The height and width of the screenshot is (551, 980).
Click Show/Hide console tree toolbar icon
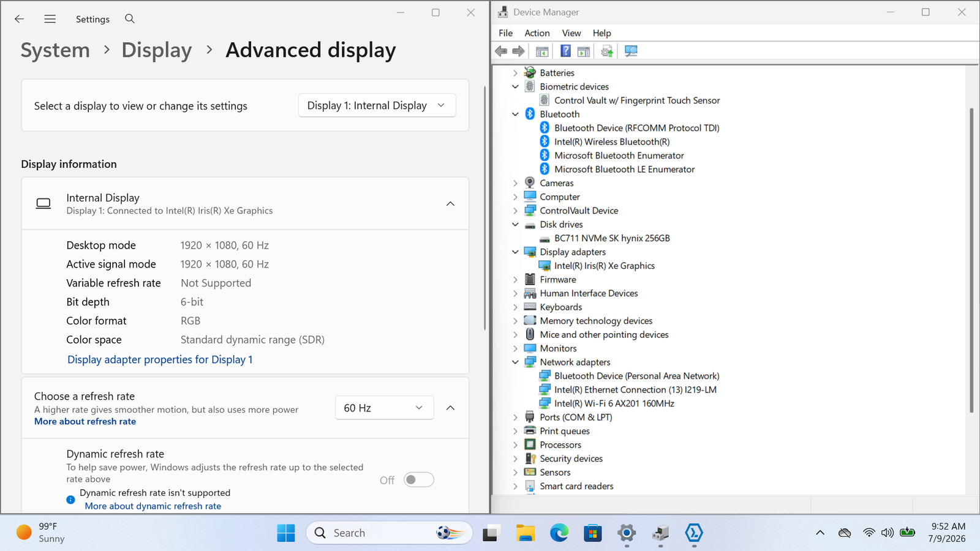click(x=542, y=51)
